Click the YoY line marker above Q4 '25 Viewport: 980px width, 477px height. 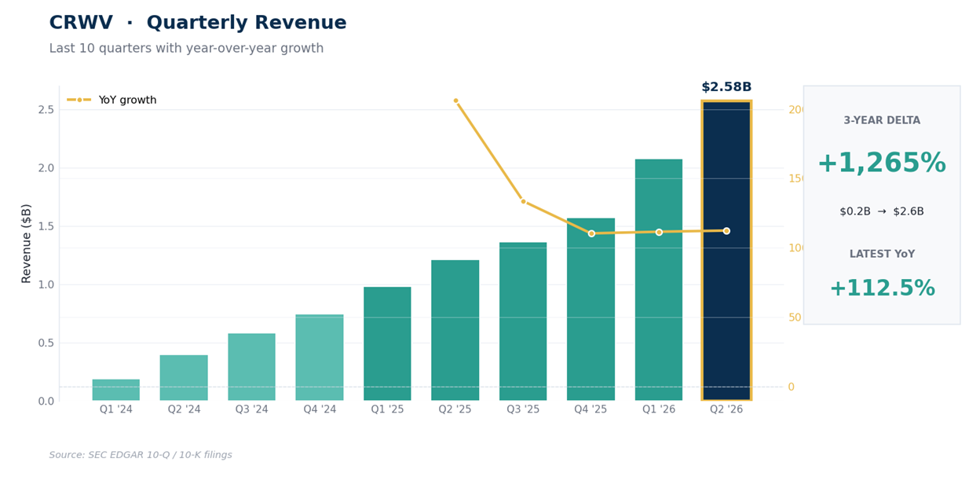[591, 233]
